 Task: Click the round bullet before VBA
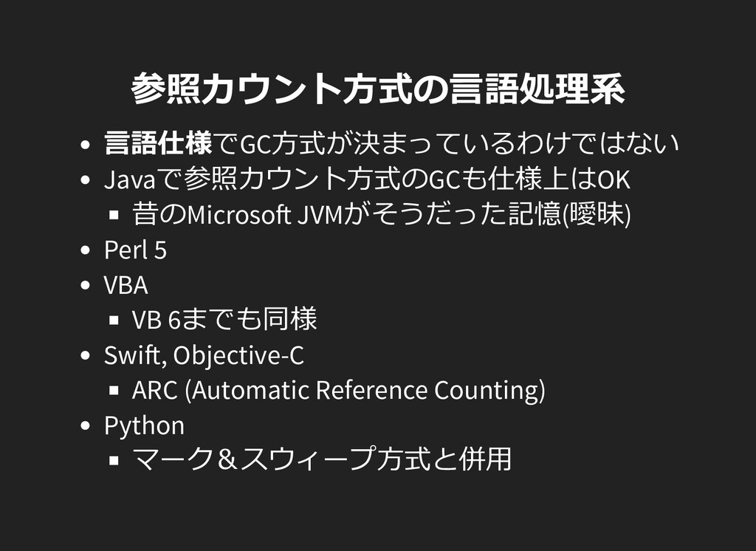pyautogui.click(x=86, y=284)
